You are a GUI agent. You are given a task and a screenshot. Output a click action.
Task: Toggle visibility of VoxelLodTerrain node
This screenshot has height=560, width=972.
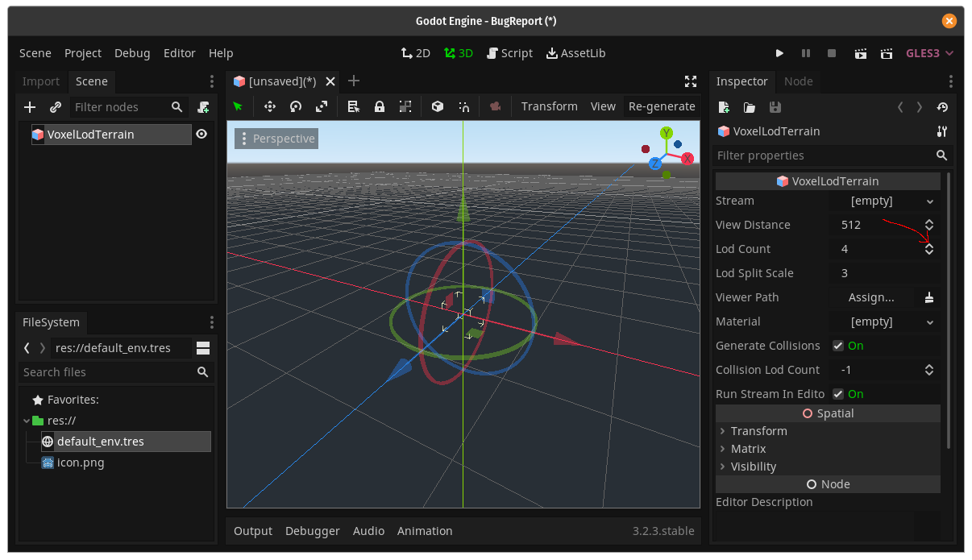click(x=201, y=134)
